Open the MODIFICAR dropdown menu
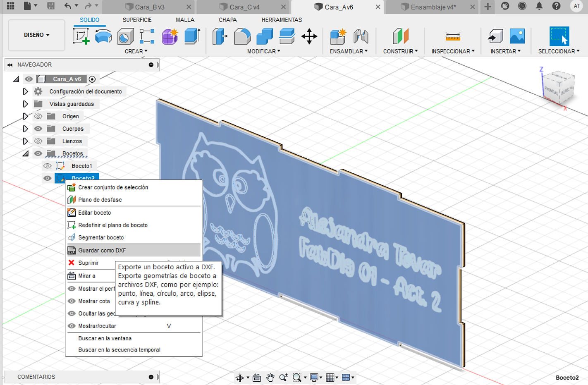 [264, 51]
